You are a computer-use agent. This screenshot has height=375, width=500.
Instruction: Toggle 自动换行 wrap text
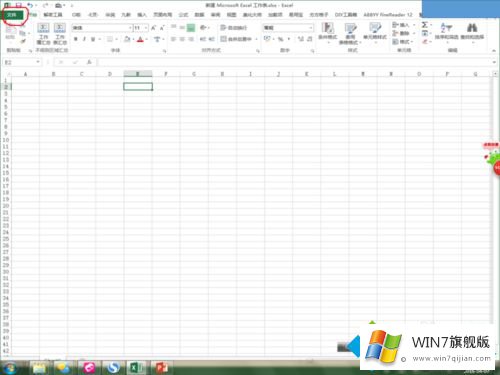click(x=233, y=28)
